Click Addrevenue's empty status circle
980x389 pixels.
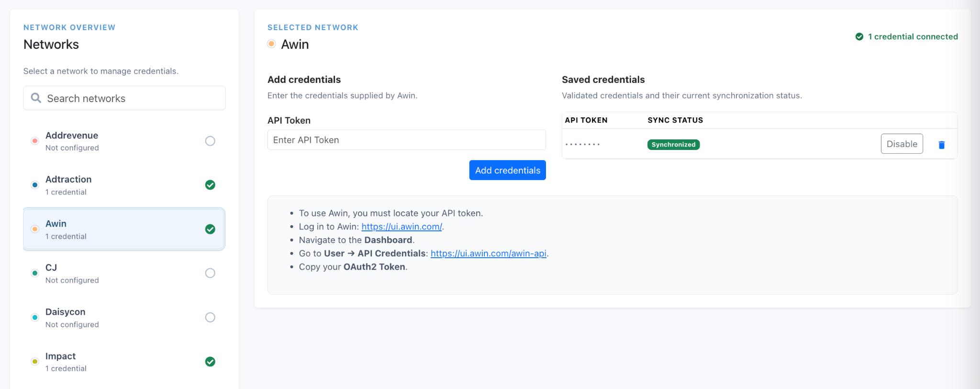(x=210, y=141)
